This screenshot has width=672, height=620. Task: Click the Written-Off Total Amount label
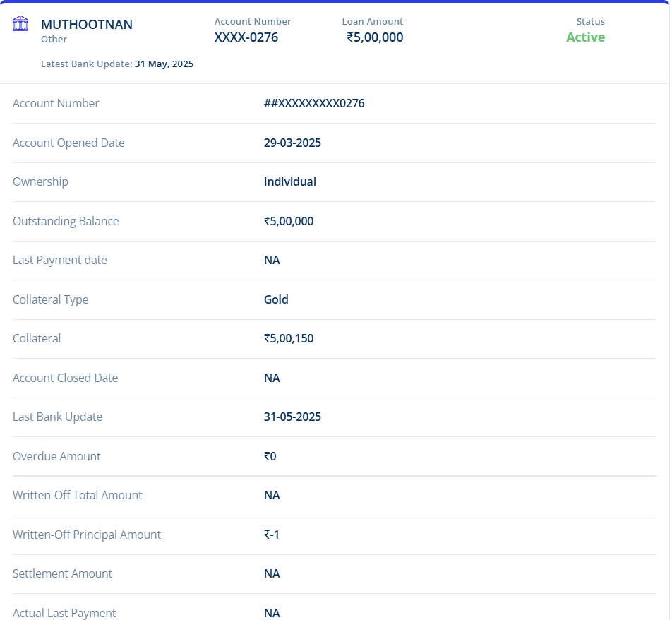coord(78,496)
